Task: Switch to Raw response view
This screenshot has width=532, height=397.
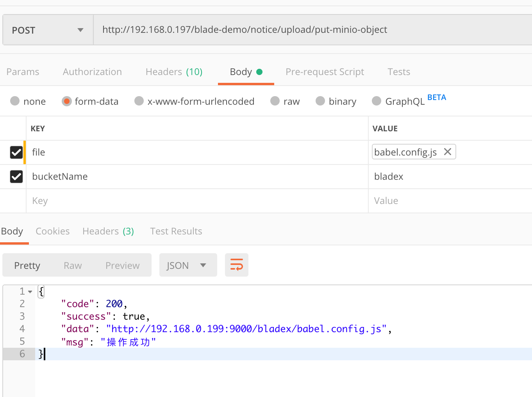Action: pos(73,265)
